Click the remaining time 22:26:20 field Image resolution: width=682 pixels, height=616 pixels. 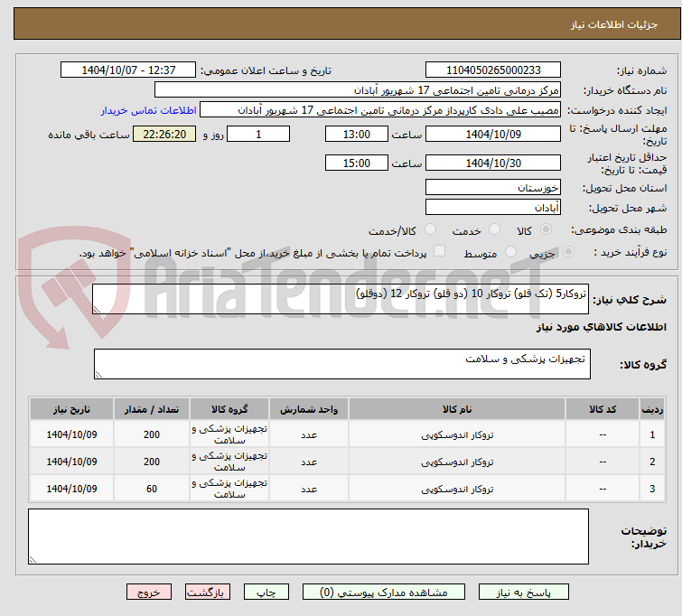pyautogui.click(x=164, y=134)
